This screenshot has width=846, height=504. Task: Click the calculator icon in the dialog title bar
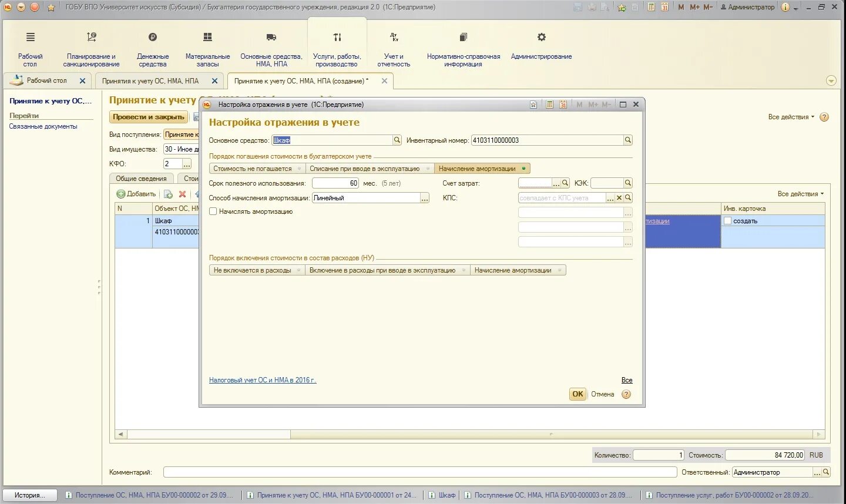(x=549, y=105)
